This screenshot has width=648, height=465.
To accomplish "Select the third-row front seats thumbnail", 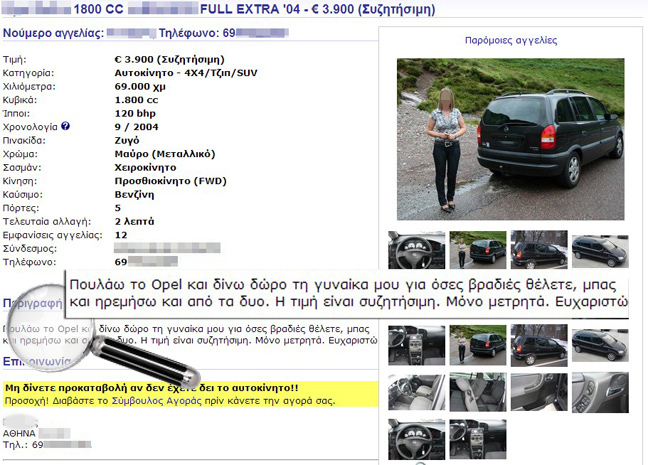I will (x=417, y=392).
